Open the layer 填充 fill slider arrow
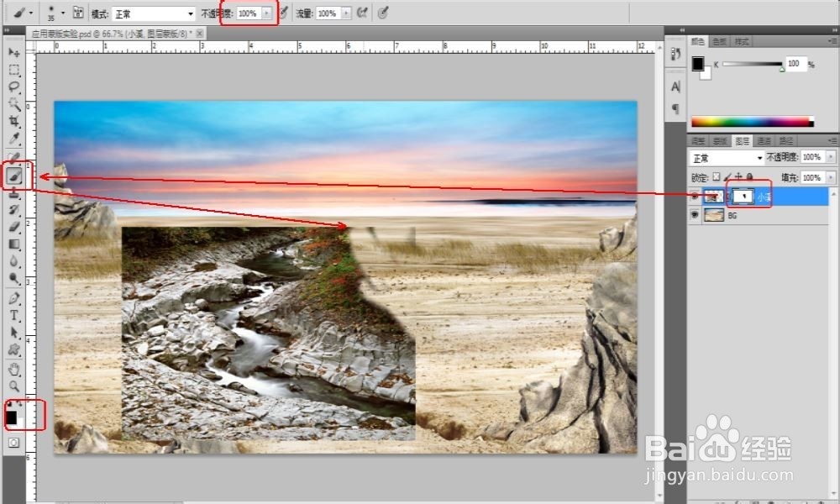This screenshot has width=840, height=504. (x=831, y=177)
